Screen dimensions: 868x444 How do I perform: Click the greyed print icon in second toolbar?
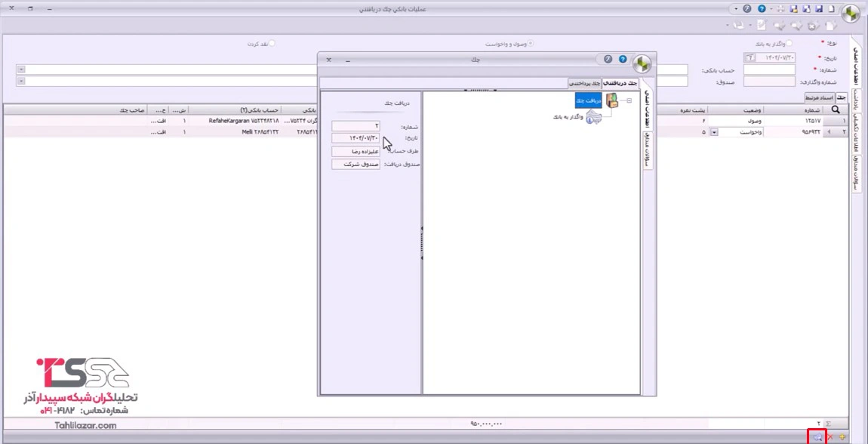[738, 25]
